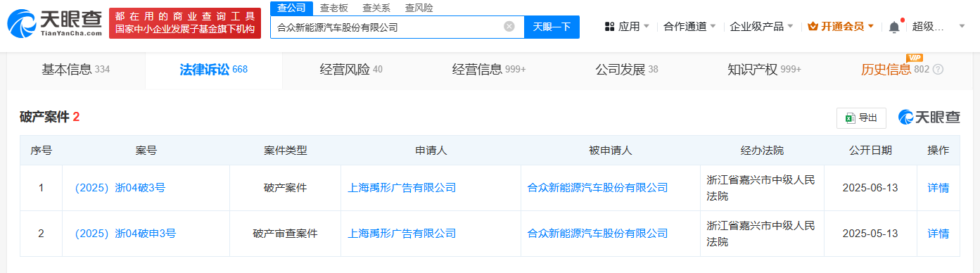
Task: Expand the 合作通道 dropdown
Action: point(713,27)
